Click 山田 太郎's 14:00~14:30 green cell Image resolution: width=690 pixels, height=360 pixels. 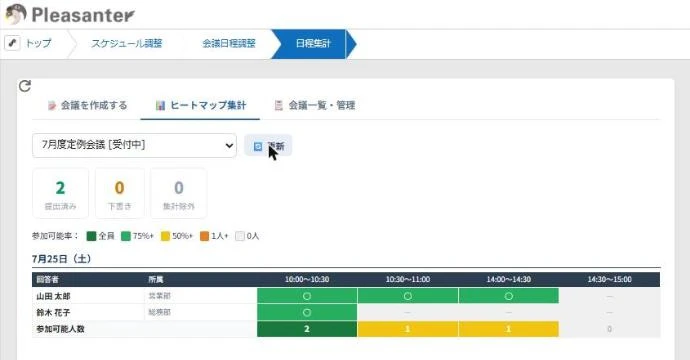[x=509, y=296]
